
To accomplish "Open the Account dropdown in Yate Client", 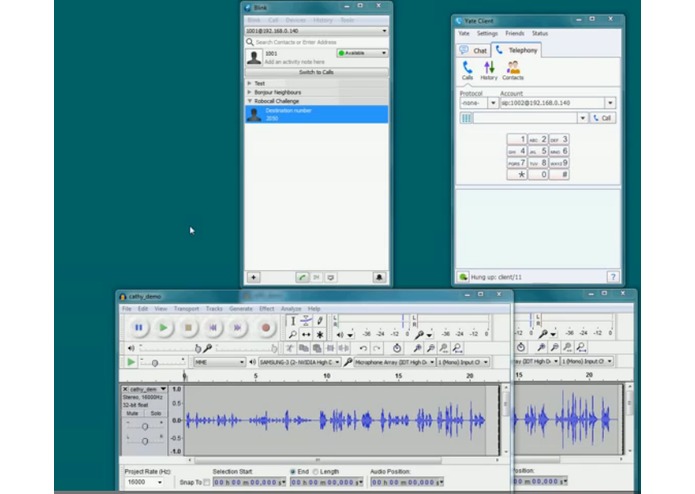I will 610,103.
